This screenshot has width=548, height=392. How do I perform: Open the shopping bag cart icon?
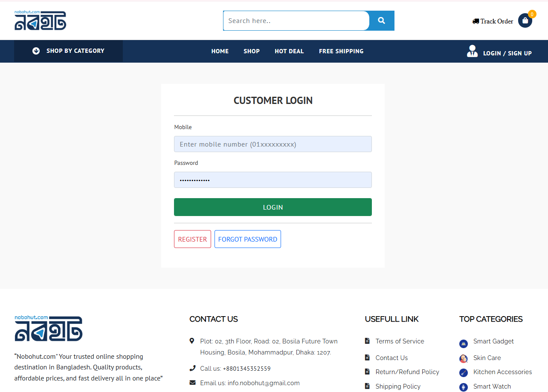(525, 20)
